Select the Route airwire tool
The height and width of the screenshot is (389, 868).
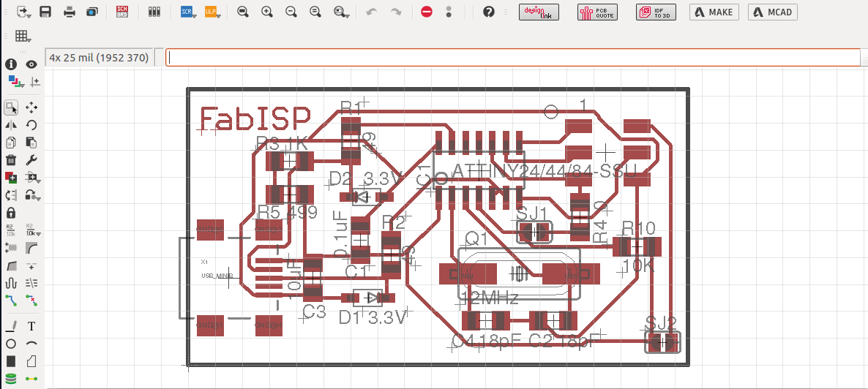coord(10,301)
